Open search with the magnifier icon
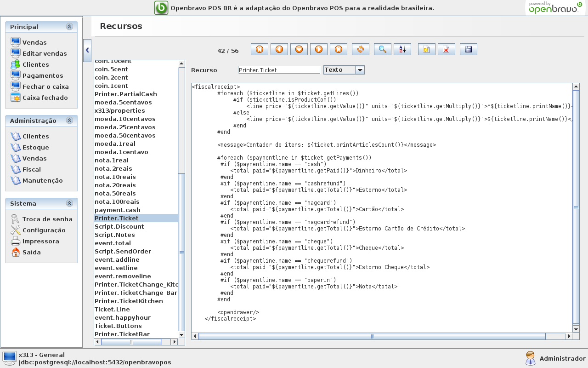Viewport: 588px width, 368px height. [x=383, y=49]
